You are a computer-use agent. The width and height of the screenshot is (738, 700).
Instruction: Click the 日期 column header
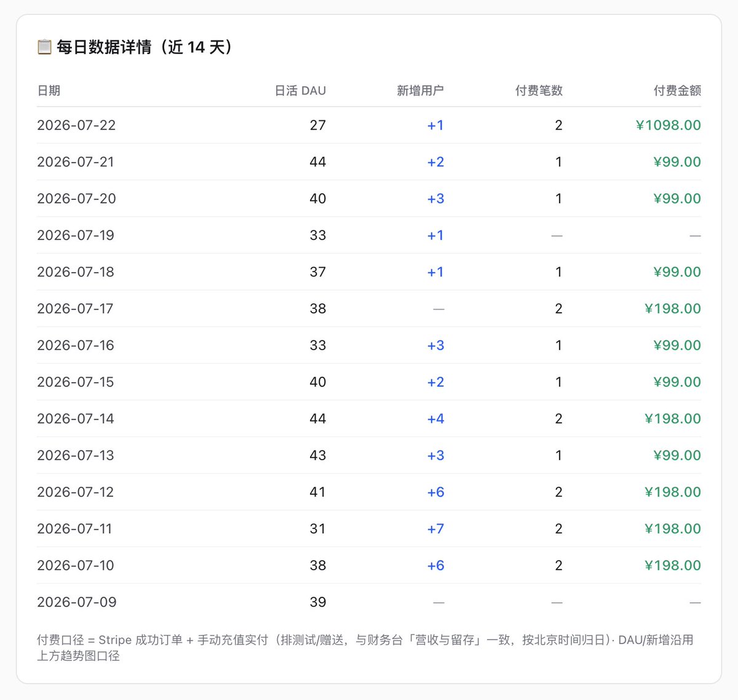49,90
